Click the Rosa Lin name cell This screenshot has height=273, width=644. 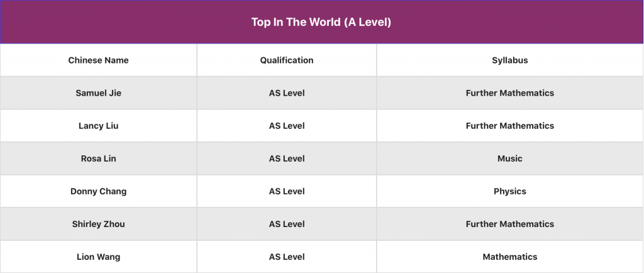[x=99, y=159]
